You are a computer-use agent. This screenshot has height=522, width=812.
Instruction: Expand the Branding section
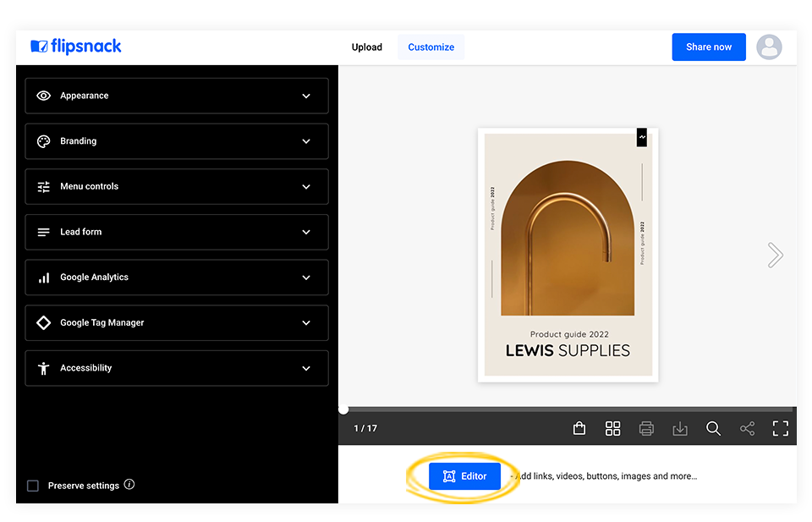pyautogui.click(x=176, y=141)
